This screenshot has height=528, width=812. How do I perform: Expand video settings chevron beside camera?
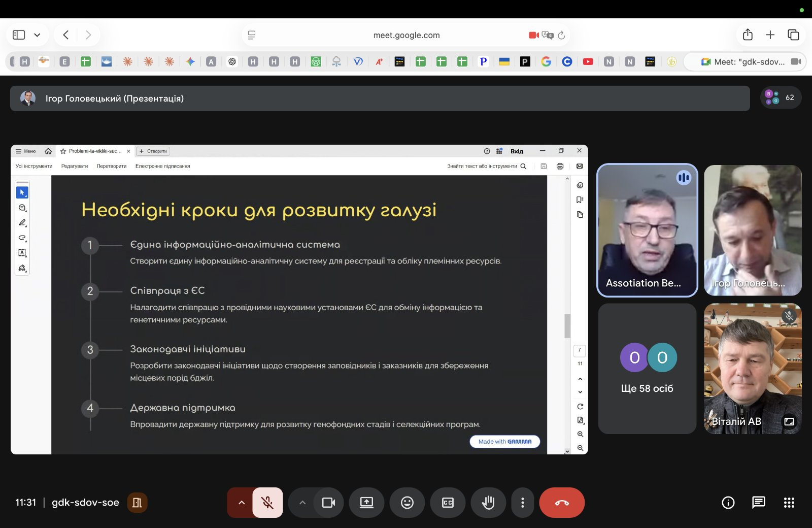click(302, 503)
